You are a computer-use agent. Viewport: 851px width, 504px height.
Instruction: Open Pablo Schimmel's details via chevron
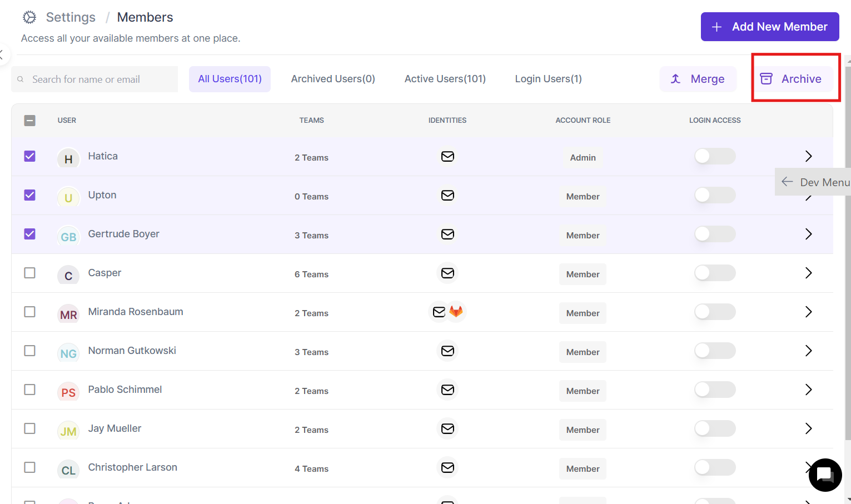click(808, 390)
